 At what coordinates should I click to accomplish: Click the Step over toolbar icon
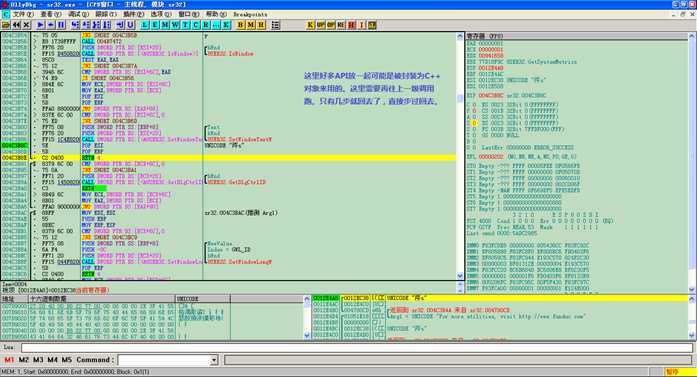point(86,25)
